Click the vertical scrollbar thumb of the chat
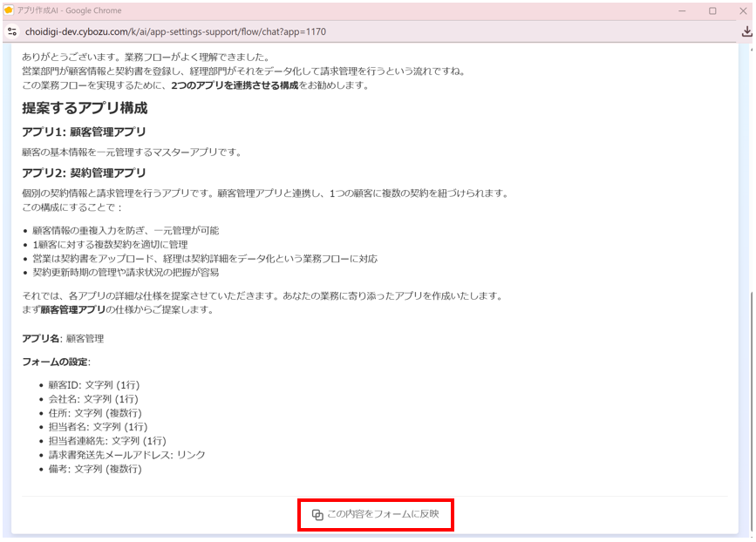Viewport: 756px width, 542px height. (x=750, y=410)
